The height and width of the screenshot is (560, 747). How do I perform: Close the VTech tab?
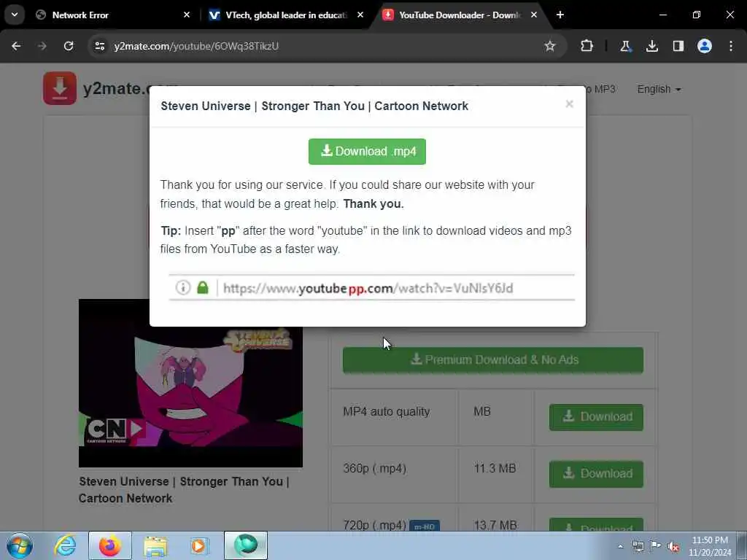point(360,15)
